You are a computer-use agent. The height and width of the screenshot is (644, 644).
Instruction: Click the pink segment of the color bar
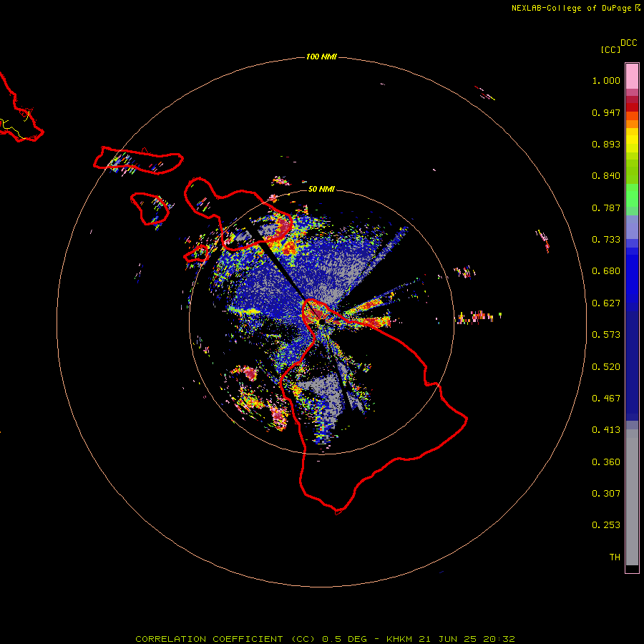632,77
